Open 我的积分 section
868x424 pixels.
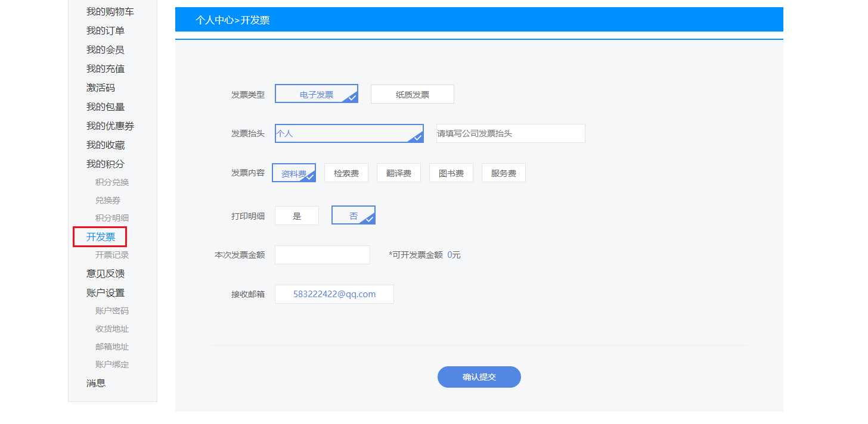(x=106, y=164)
